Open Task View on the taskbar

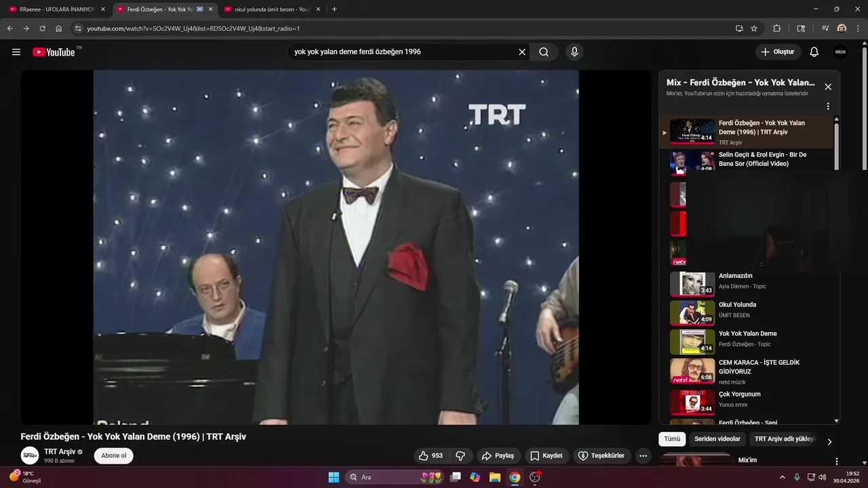[x=456, y=477]
